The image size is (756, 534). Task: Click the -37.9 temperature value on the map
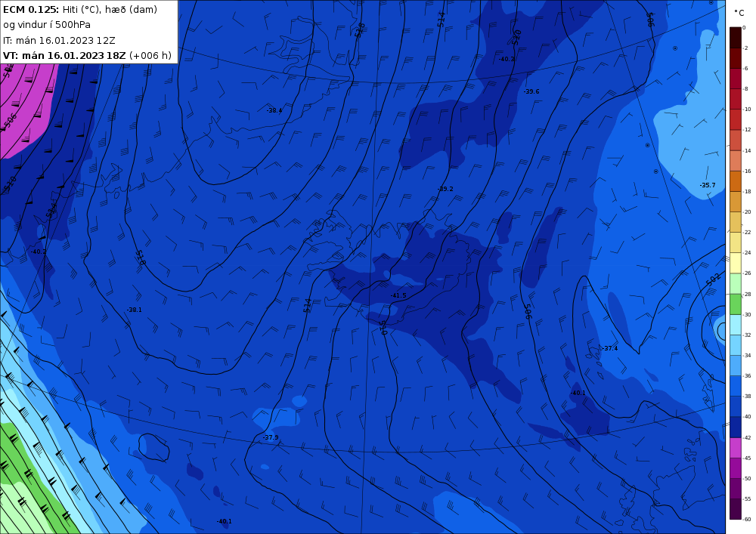pos(271,437)
